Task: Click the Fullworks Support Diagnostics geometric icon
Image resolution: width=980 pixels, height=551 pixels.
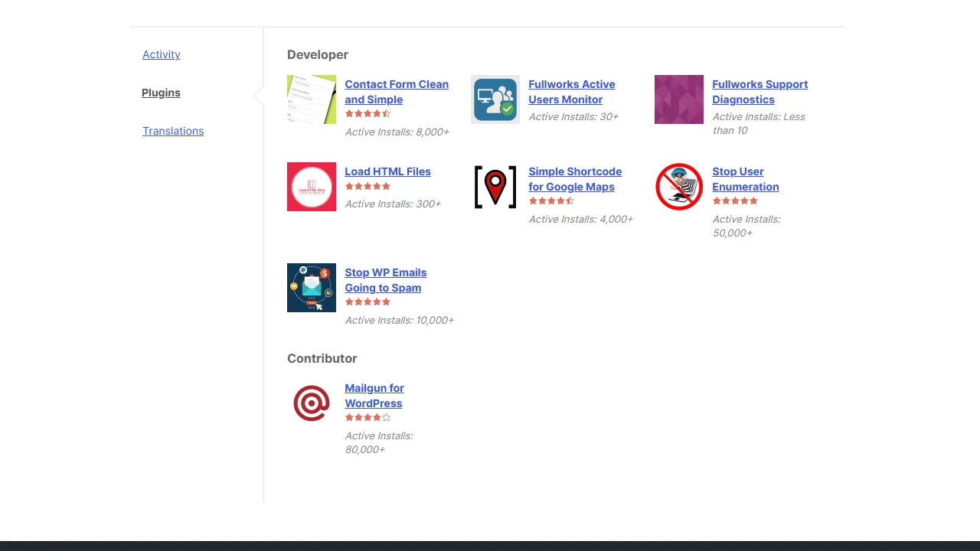Action: pos(678,99)
